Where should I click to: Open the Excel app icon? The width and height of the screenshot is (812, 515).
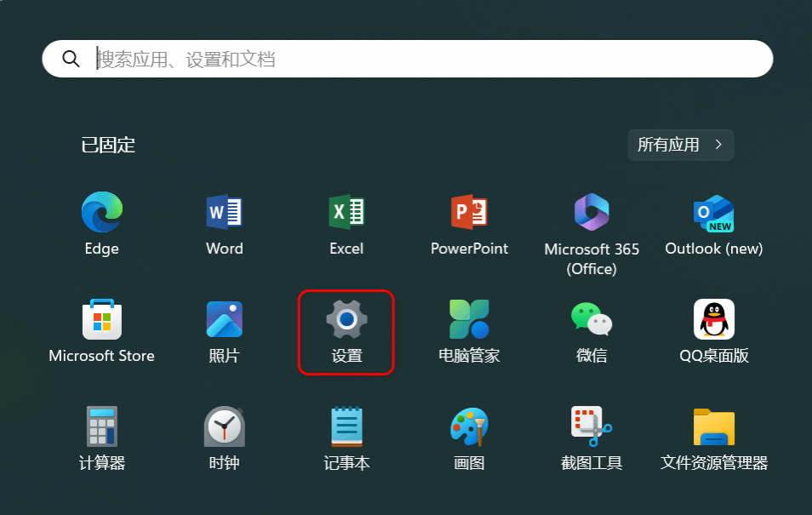pyautogui.click(x=346, y=212)
